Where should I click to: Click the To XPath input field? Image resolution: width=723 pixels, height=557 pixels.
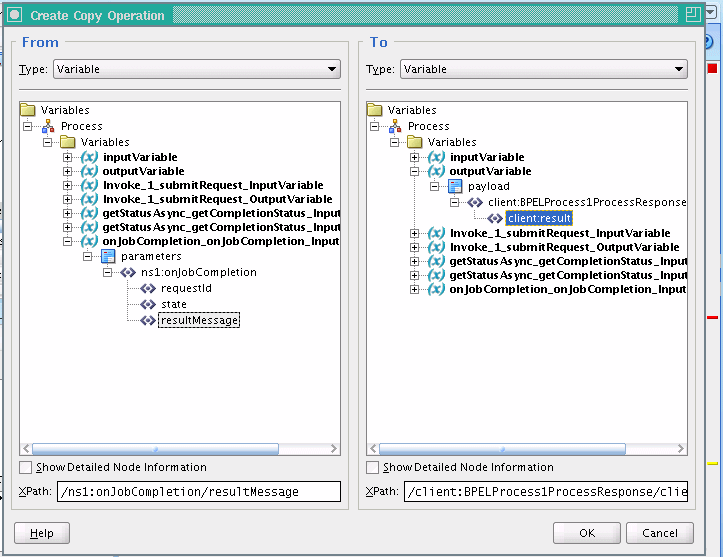545,492
